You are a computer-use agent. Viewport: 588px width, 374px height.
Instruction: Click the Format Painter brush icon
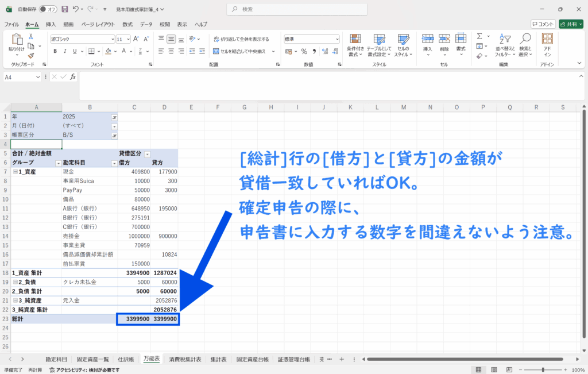pos(31,56)
